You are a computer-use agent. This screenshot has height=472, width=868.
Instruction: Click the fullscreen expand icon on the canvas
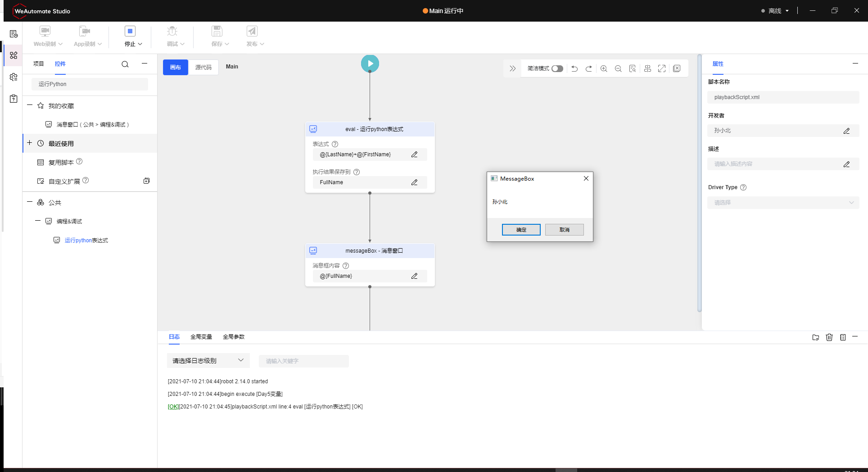(662, 68)
